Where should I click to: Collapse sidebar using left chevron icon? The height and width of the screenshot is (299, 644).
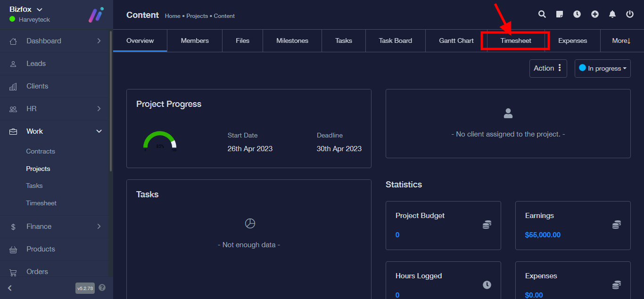coord(10,288)
